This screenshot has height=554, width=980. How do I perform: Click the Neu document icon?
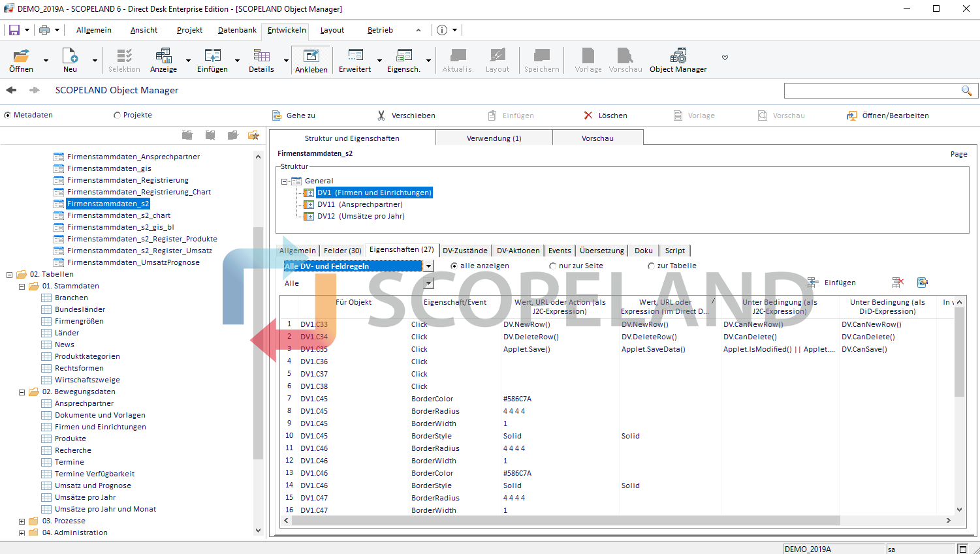coord(70,55)
